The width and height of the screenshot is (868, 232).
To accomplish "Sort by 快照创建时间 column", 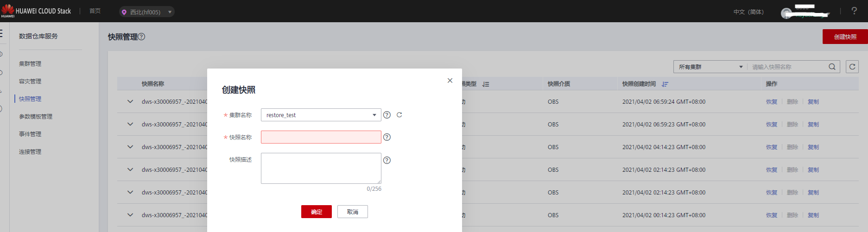I will [x=665, y=84].
